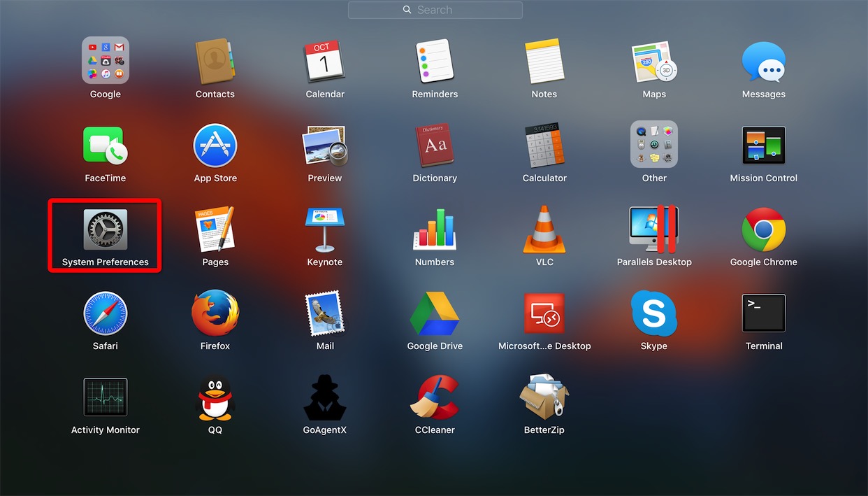868x496 pixels.
Task: Open the Messages app
Action: click(x=764, y=62)
